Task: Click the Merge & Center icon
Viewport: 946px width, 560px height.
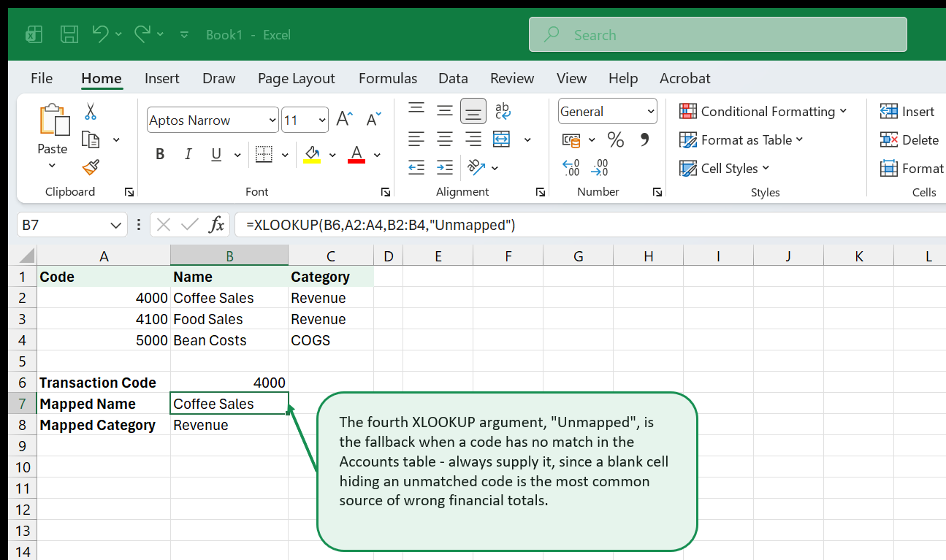Action: point(502,139)
